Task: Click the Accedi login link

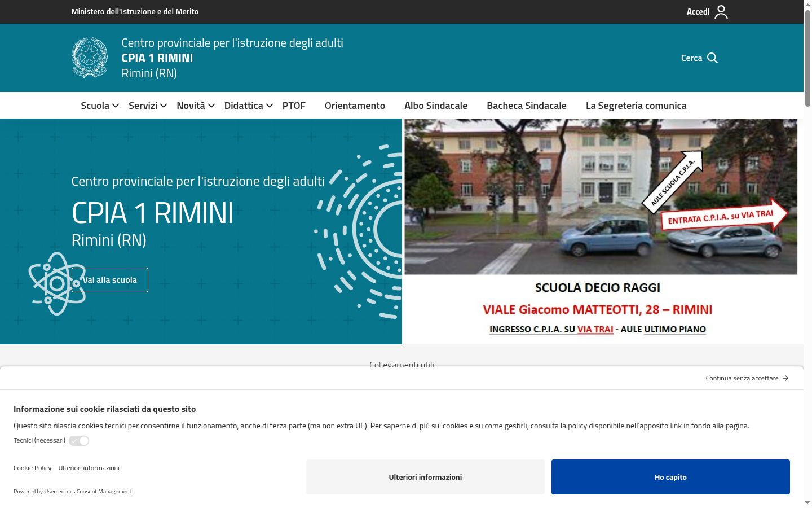Action: [698, 12]
